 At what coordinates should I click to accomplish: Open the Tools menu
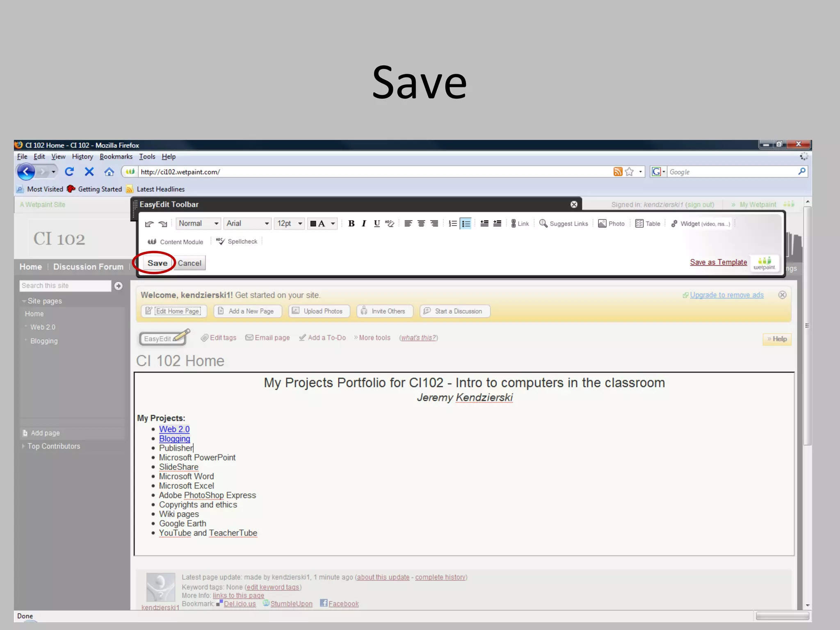pyautogui.click(x=147, y=157)
